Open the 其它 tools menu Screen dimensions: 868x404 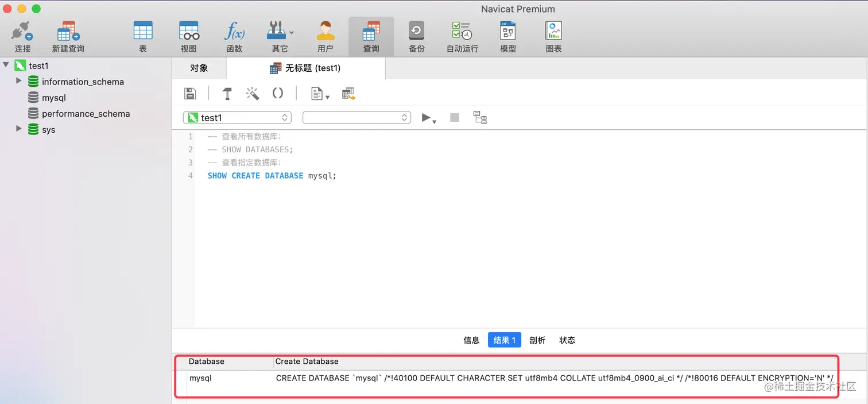pos(280,37)
